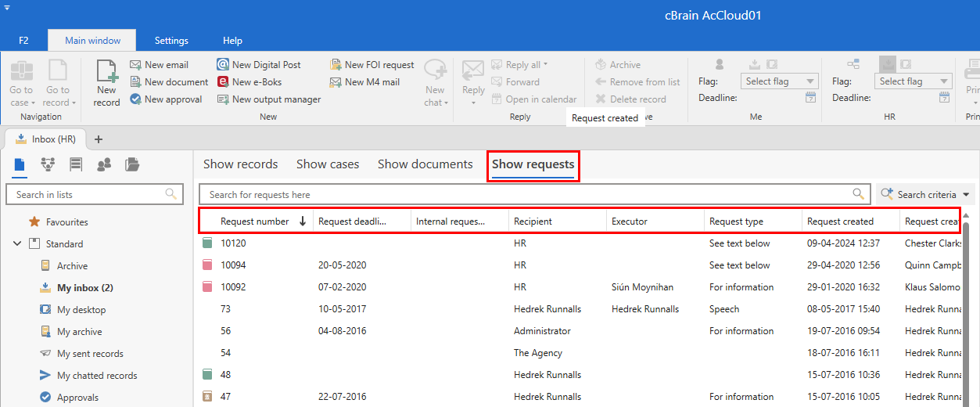Sort by Executor column header
Image resolution: width=980 pixels, height=407 pixels.
655,222
